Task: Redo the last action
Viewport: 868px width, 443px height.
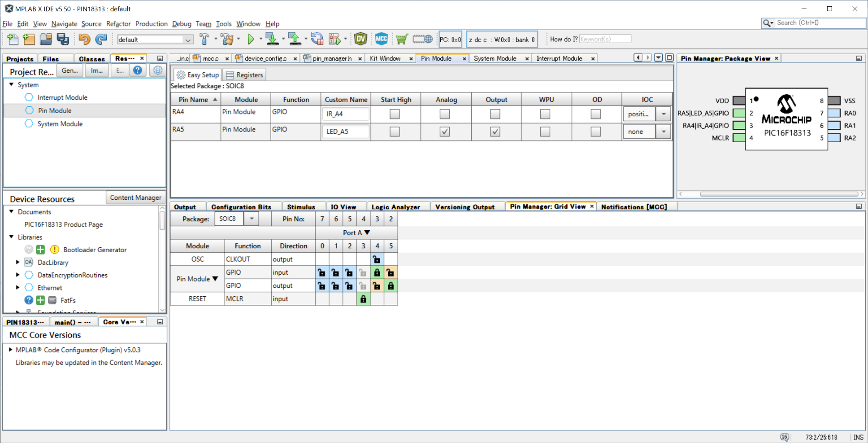Action: click(101, 39)
